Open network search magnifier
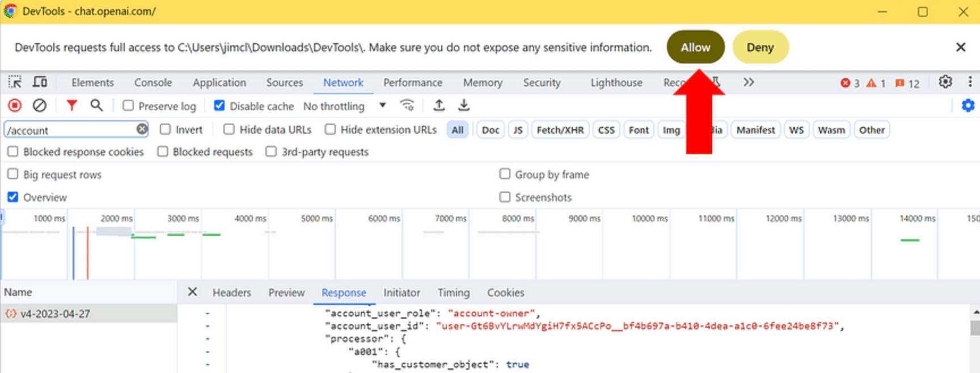This screenshot has width=980, height=373. pos(96,105)
